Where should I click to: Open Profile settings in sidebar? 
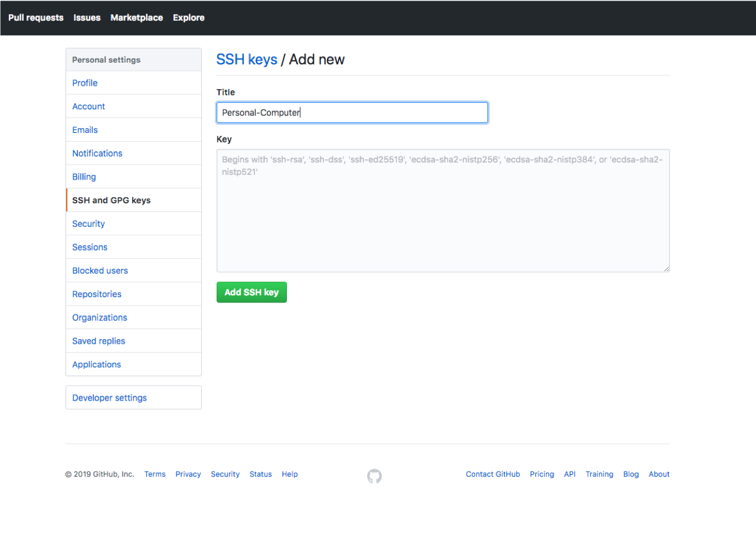click(x=133, y=83)
